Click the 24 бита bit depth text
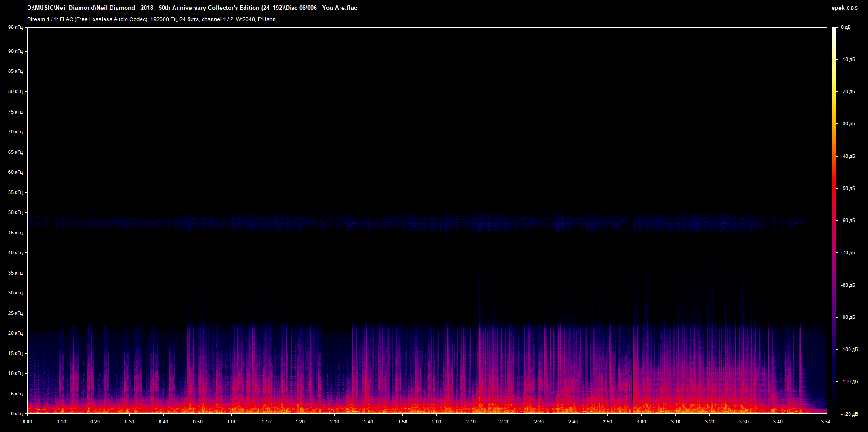This screenshot has width=868, height=432. coord(190,19)
